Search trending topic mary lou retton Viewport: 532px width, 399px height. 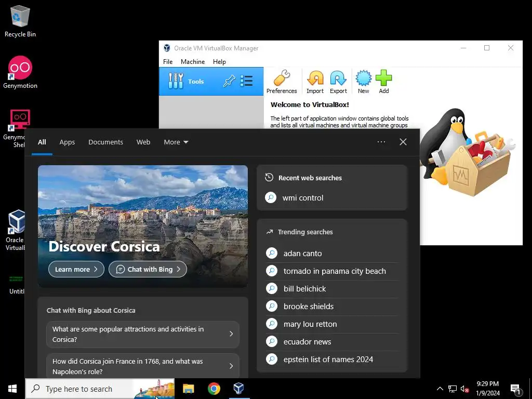332,324
